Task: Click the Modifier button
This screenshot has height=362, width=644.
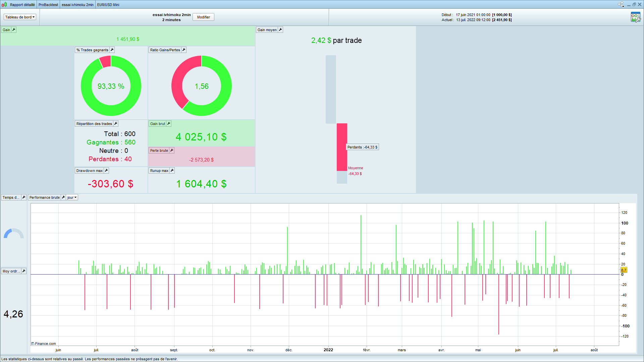Action: coord(203,17)
